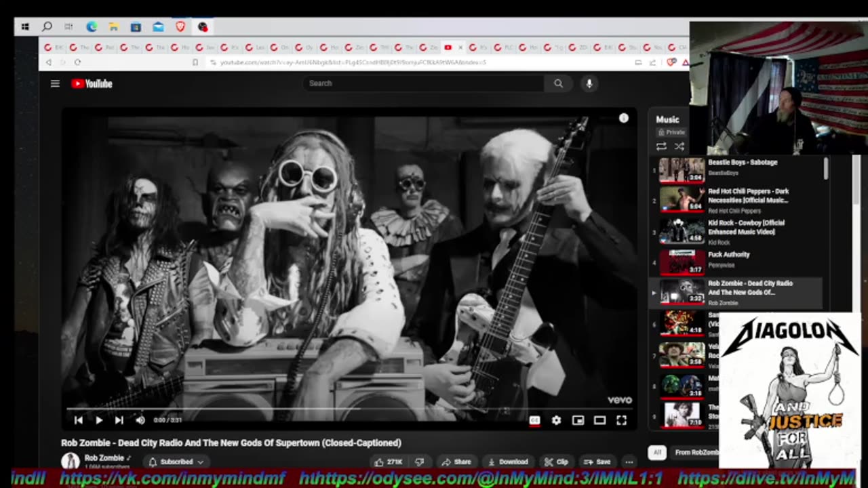Open Task View on the taskbar

(x=68, y=27)
